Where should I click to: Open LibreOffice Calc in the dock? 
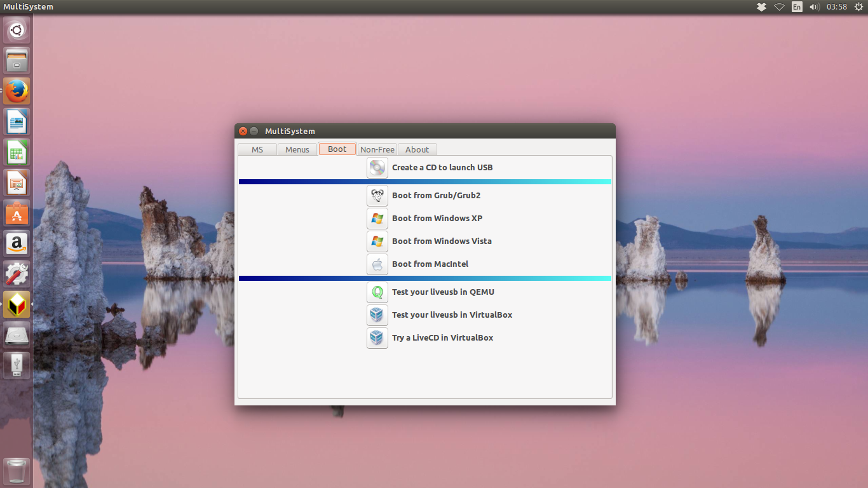click(17, 152)
